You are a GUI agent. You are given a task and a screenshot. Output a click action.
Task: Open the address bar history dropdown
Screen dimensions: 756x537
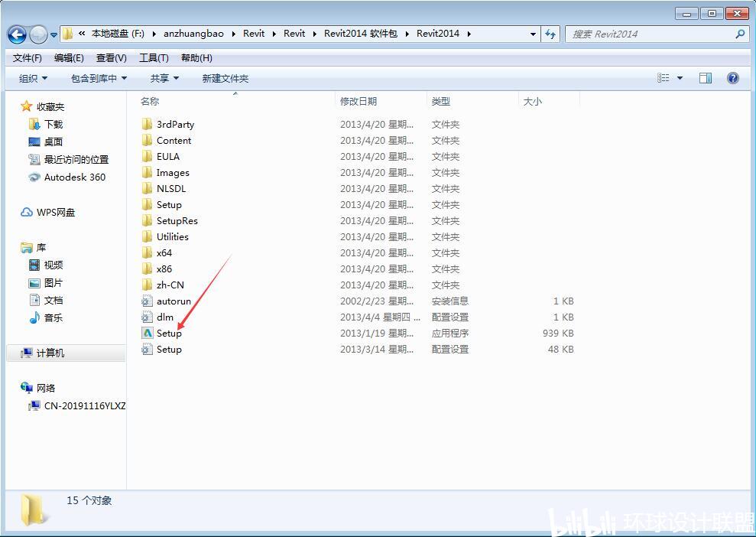coord(533,34)
